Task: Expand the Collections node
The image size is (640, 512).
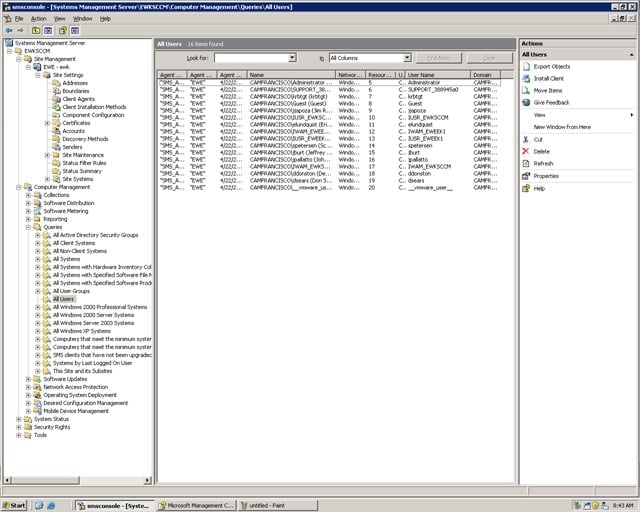Action: tap(28, 195)
